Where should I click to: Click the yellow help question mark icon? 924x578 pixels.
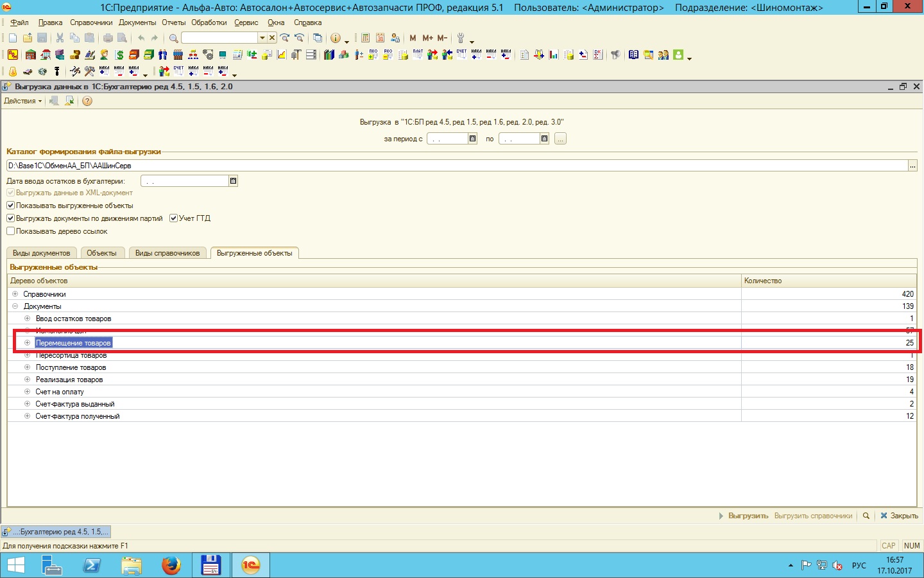point(87,101)
